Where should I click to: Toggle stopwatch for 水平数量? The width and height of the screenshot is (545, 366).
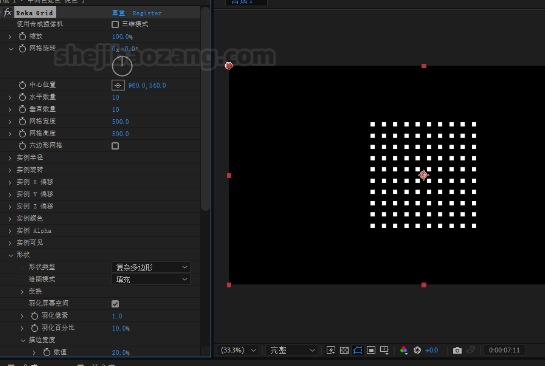pyautogui.click(x=23, y=97)
